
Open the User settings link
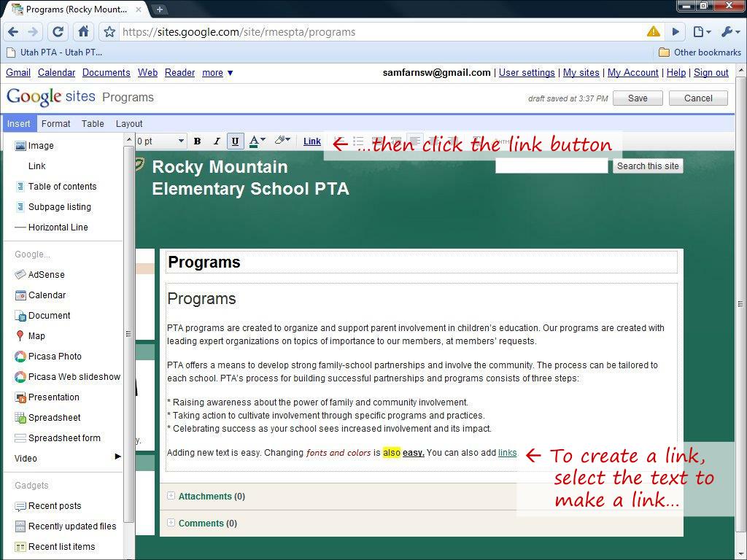click(x=527, y=73)
